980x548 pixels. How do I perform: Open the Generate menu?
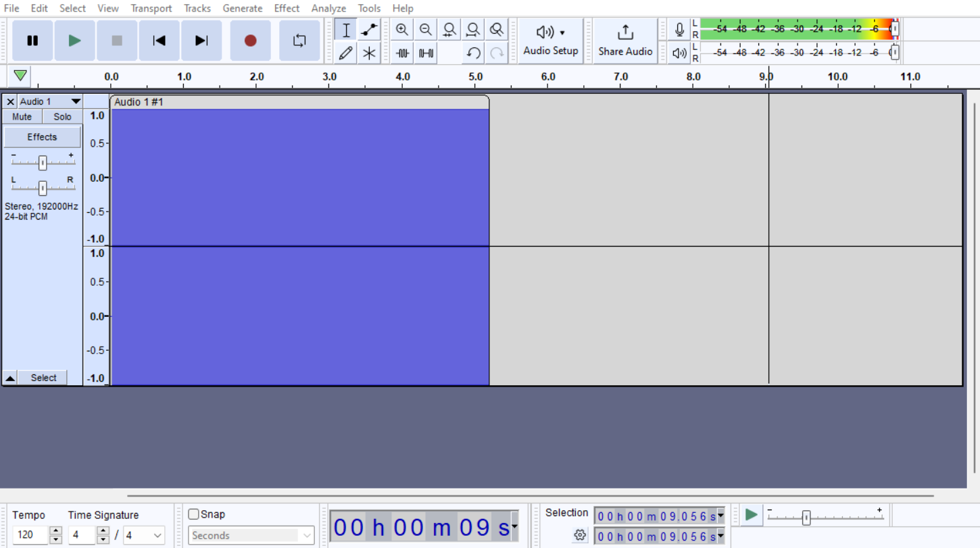tap(243, 8)
